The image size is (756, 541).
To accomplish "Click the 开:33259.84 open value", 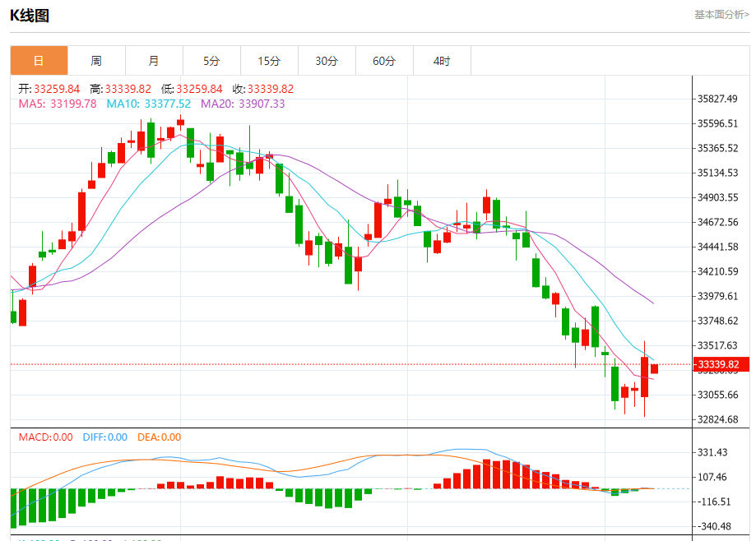I will coord(49,89).
